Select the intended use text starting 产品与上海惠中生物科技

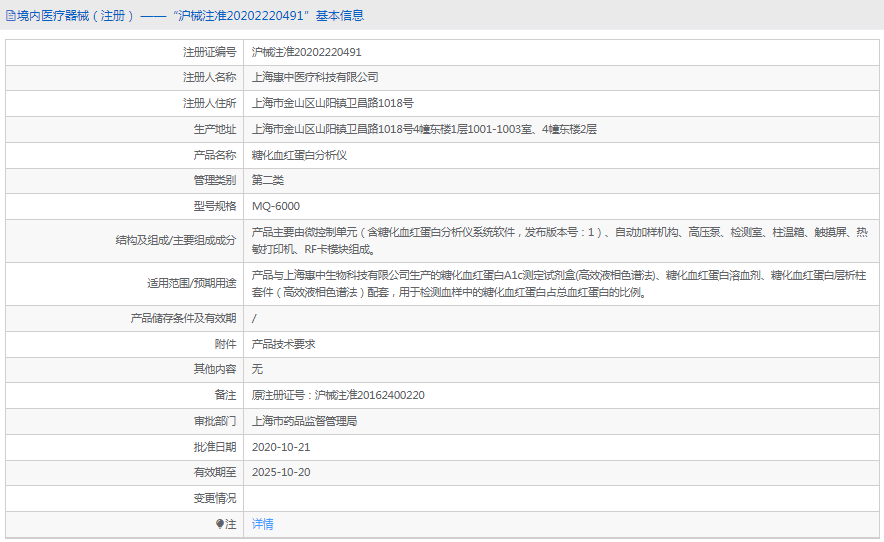point(559,284)
